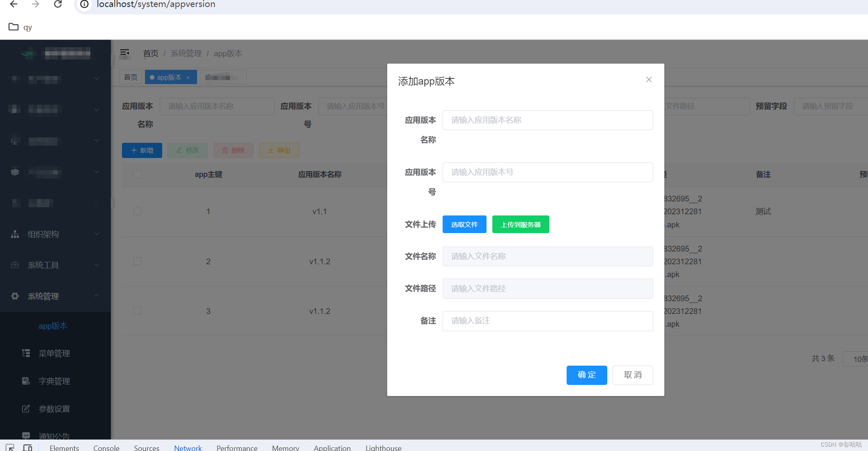Click the 文件路径 input field
868x451 pixels.
(548, 289)
